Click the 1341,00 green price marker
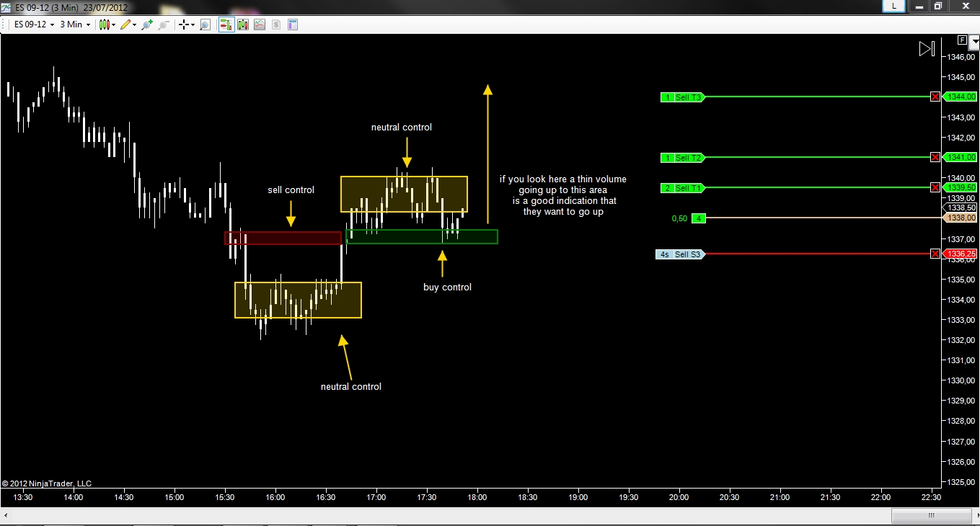This screenshot has height=526, width=980. (961, 157)
